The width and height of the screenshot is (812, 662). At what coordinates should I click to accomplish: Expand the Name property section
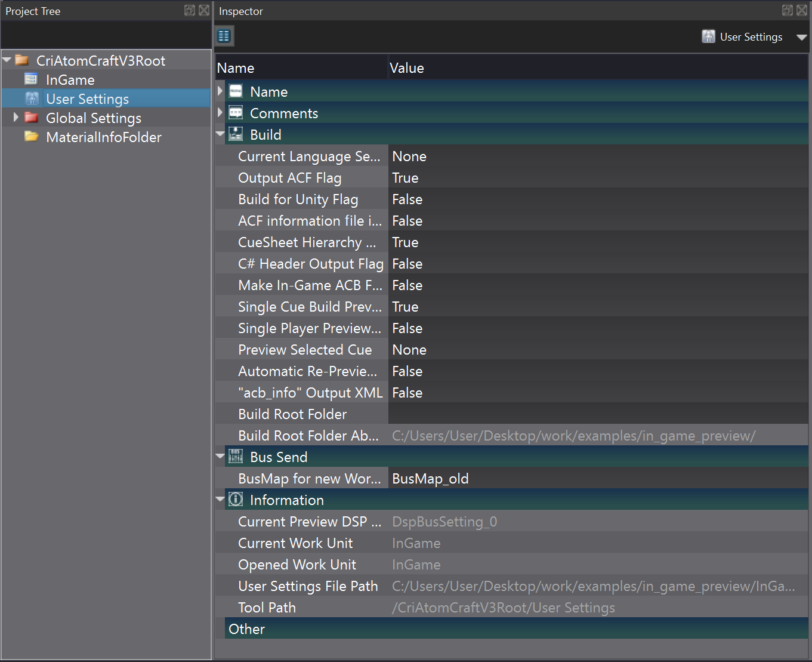[220, 91]
